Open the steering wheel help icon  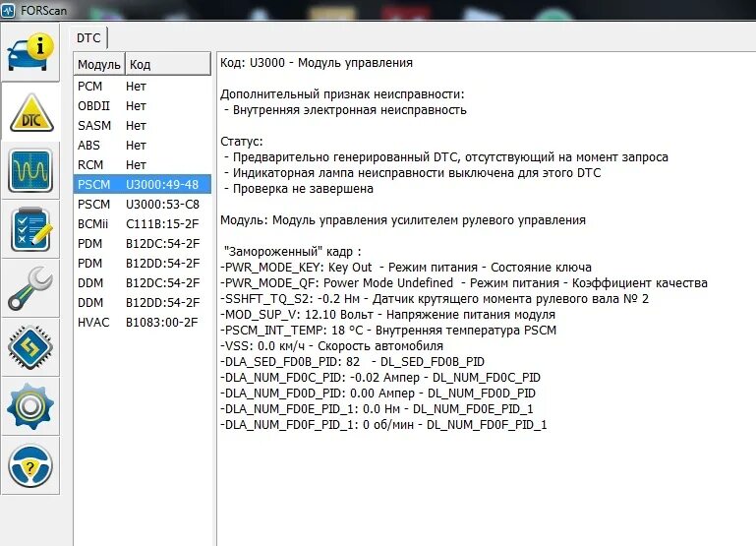coord(29,466)
